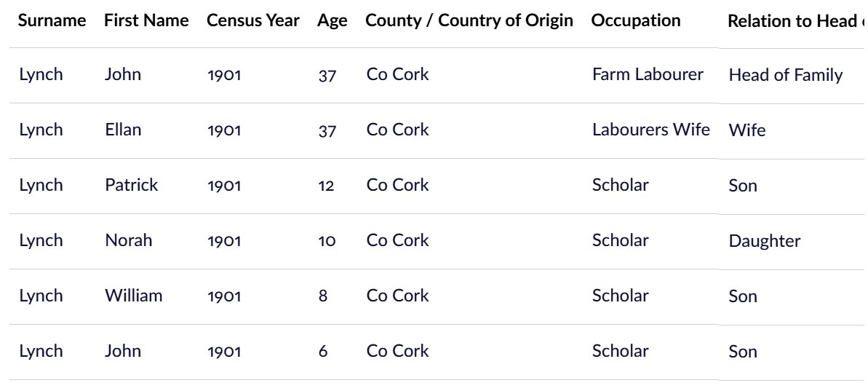868x391 pixels.
Task: Select John Lynch aged 6 row
Action: (437, 352)
